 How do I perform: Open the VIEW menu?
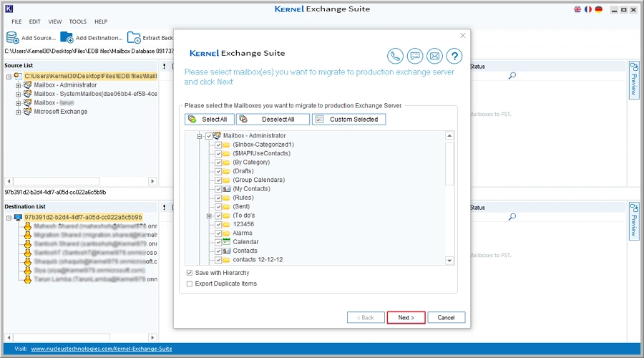pos(55,22)
